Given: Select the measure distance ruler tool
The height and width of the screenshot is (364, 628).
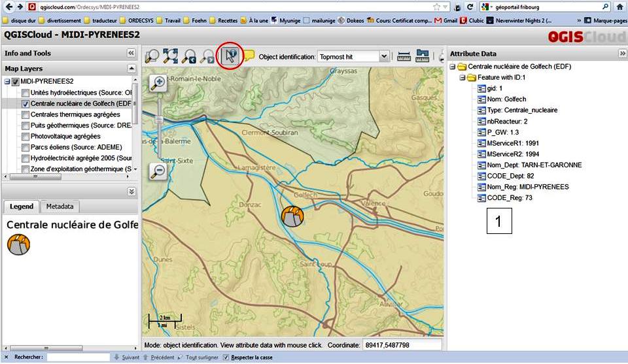Looking at the screenshot, I should click(x=404, y=57).
